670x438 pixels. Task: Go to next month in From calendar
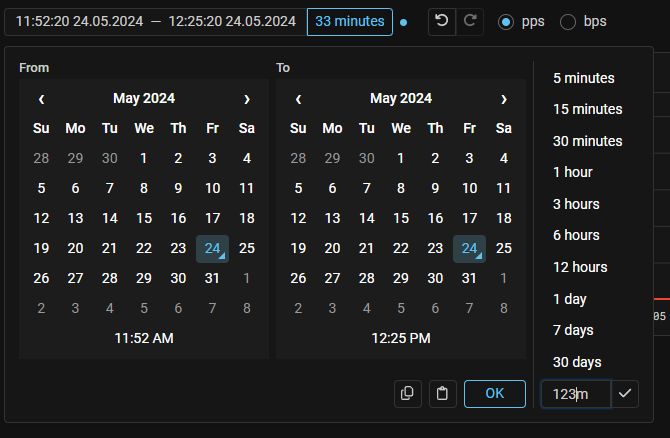pyautogui.click(x=246, y=99)
